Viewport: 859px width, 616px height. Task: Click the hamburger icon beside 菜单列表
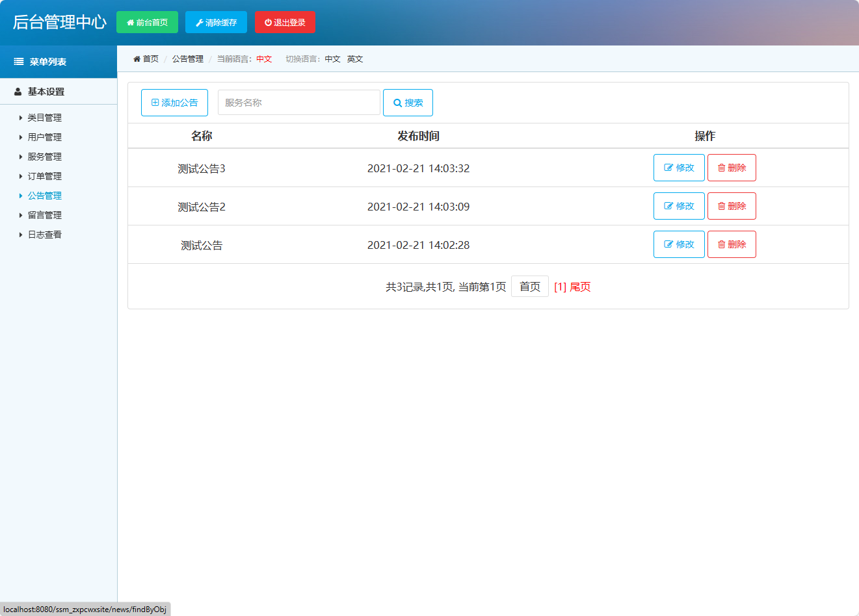click(18, 61)
